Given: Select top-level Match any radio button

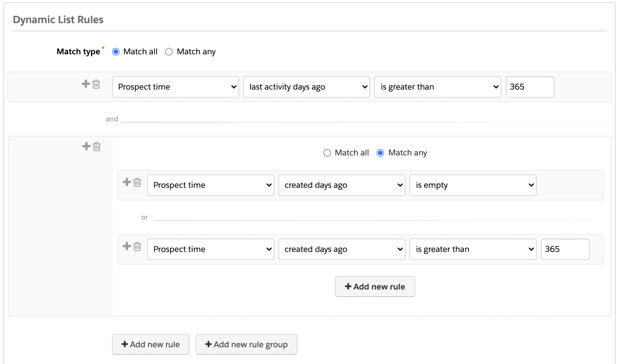Looking at the screenshot, I should [x=169, y=52].
